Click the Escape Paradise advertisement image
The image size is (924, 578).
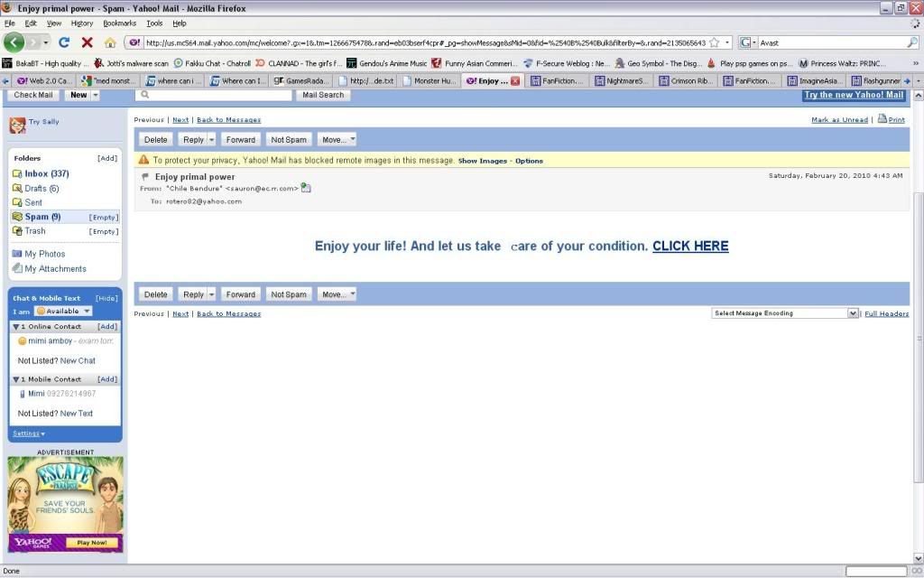[65, 504]
